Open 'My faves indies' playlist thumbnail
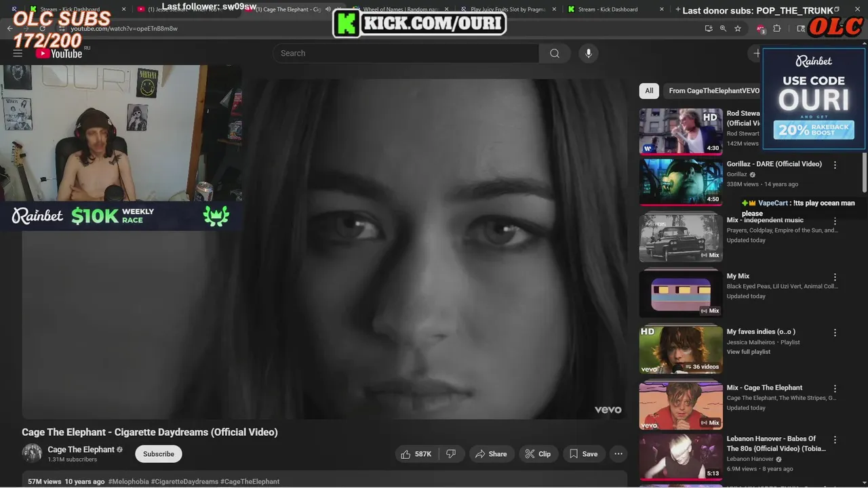The image size is (868, 488). (x=681, y=350)
